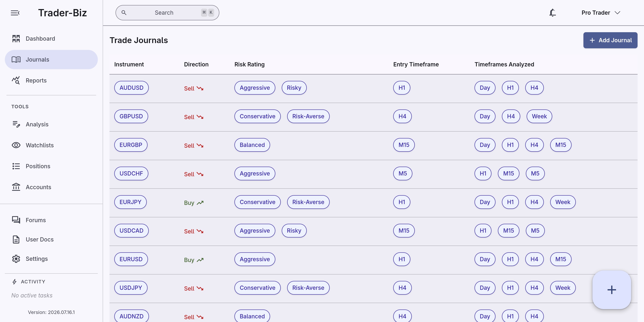The width and height of the screenshot is (644, 322).
Task: Open User Docs
Action: click(51, 239)
